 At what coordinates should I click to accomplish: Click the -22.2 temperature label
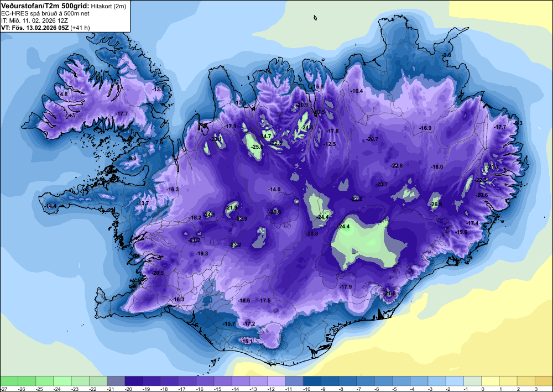[x=356, y=199]
